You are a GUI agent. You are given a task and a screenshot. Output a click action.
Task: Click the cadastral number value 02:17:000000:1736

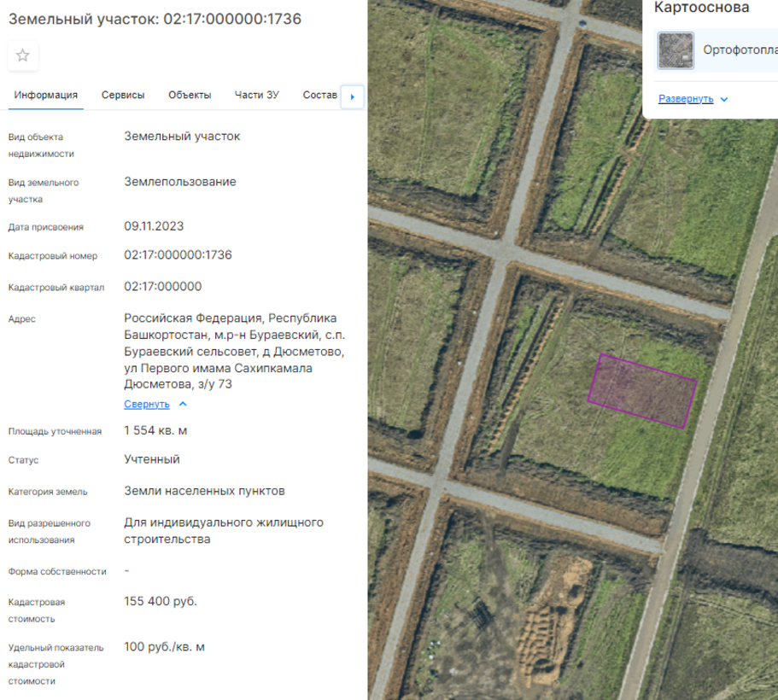click(178, 254)
